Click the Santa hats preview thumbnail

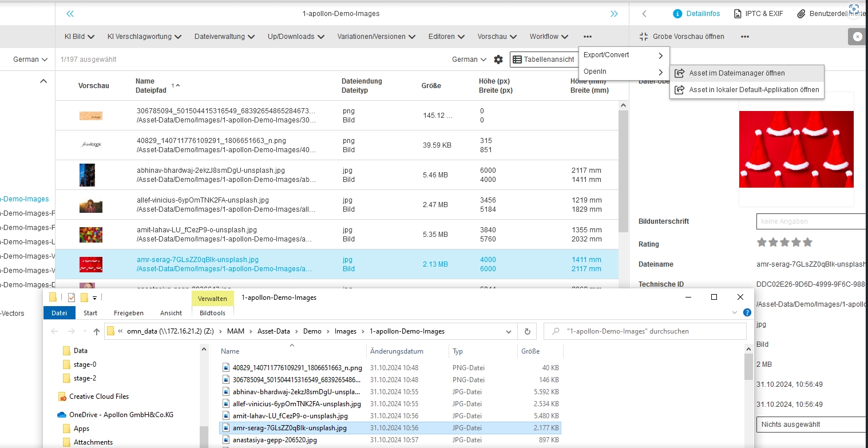[796, 149]
